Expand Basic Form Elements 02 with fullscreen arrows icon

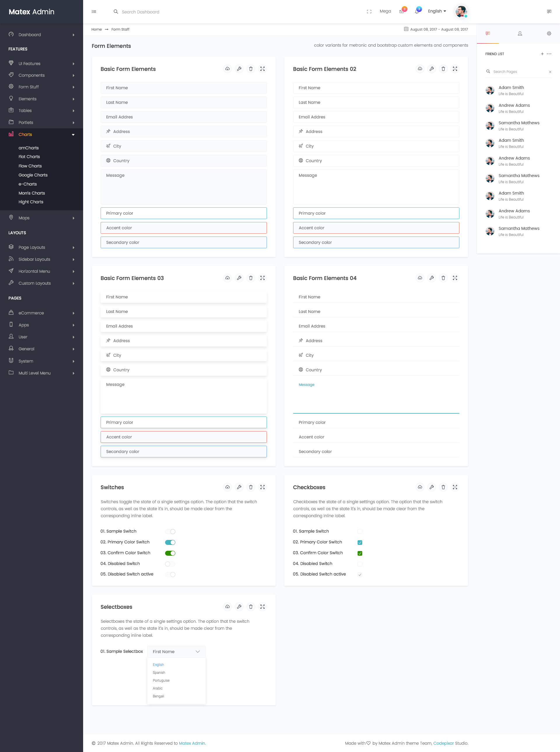pyautogui.click(x=455, y=69)
